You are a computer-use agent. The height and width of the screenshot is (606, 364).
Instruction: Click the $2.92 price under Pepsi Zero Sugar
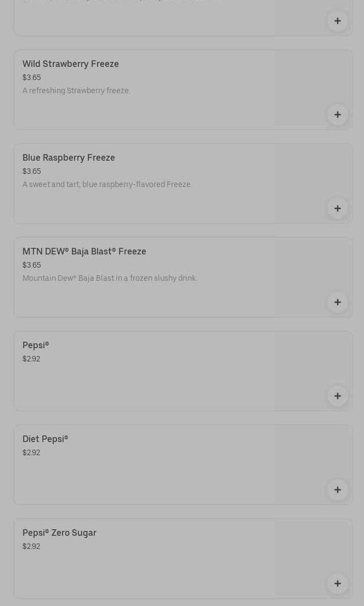31,547
